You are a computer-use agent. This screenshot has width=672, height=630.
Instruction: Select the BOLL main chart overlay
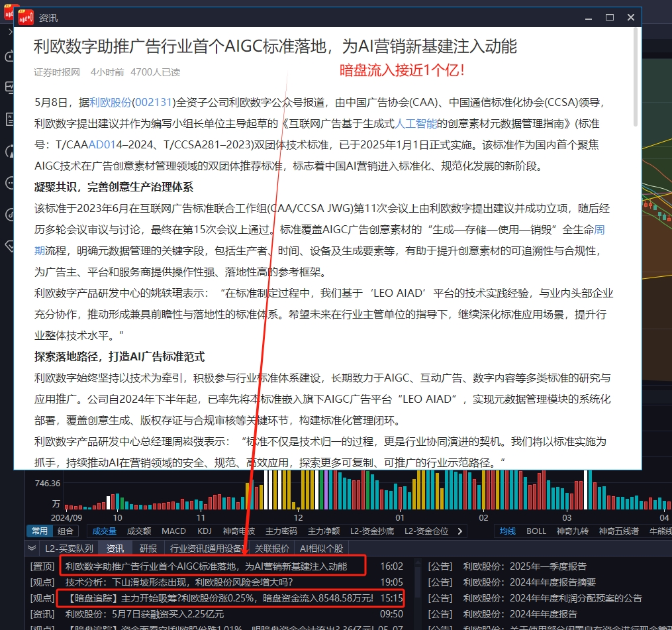tap(536, 531)
